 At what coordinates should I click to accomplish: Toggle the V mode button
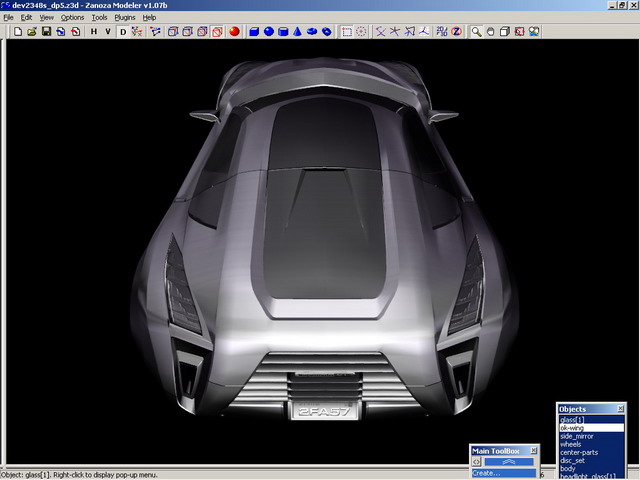[x=108, y=31]
